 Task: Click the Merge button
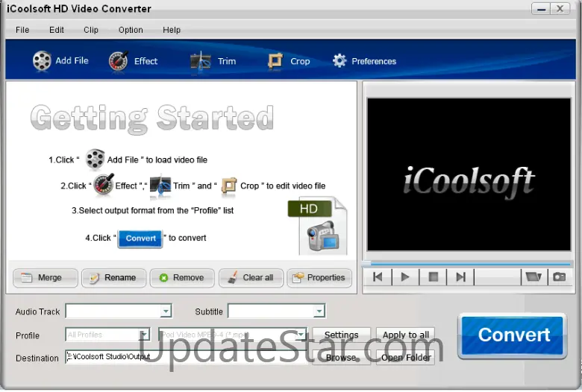(46, 278)
